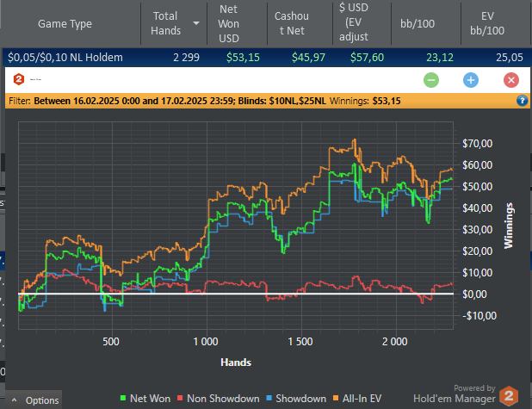Screen dimensions: 532x409
Task: Click the Hold'em Manager 2 icon in graph header
Action: pyautogui.click(x=19, y=80)
